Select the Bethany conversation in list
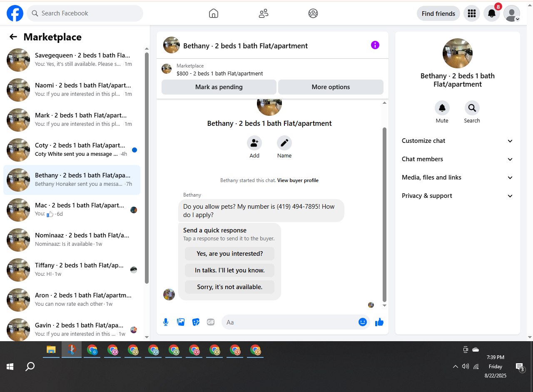The image size is (533, 392). (72, 180)
